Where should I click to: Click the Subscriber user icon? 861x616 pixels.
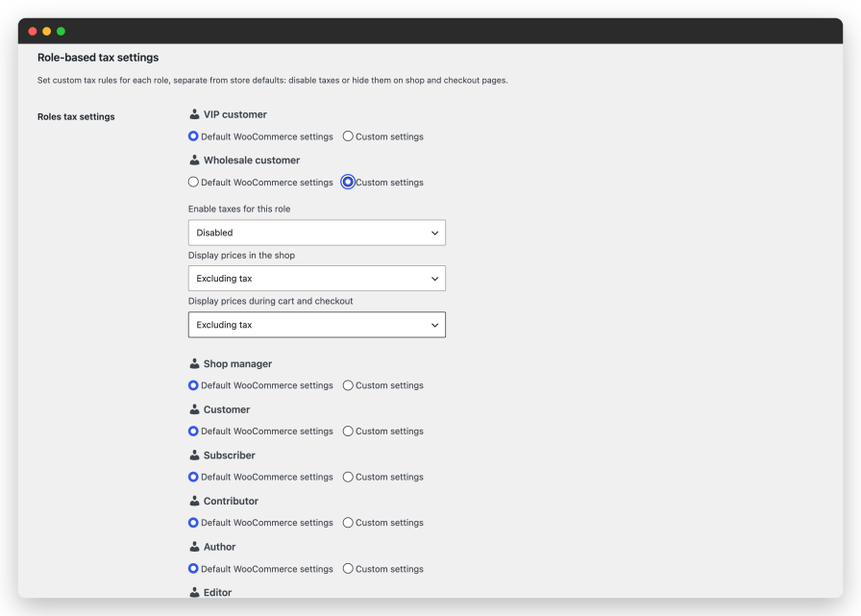click(194, 456)
